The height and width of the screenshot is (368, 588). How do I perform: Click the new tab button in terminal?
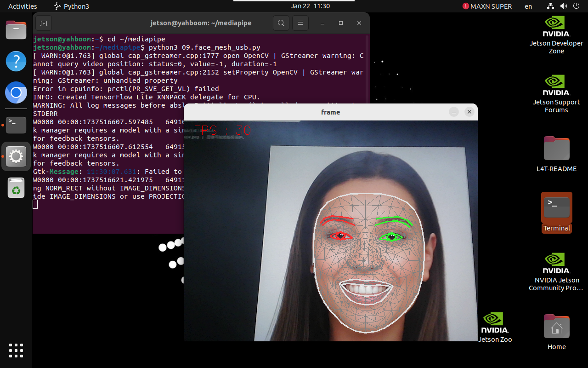[x=44, y=23]
